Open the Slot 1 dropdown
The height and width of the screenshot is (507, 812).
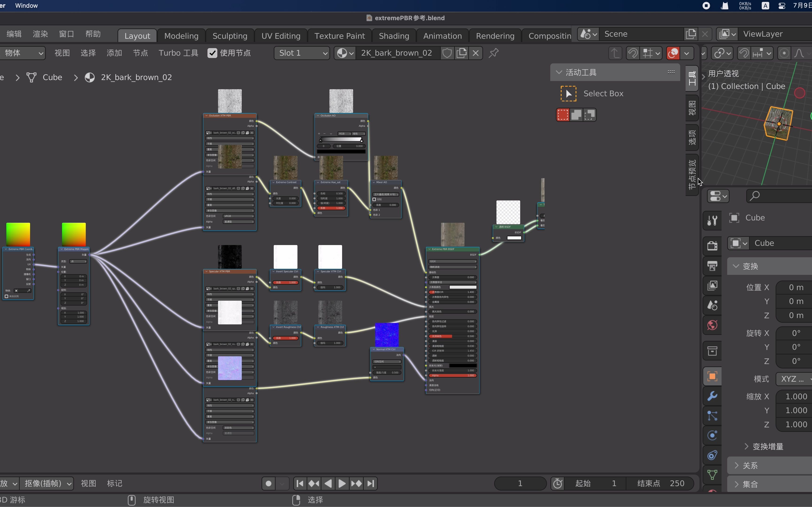(x=302, y=53)
